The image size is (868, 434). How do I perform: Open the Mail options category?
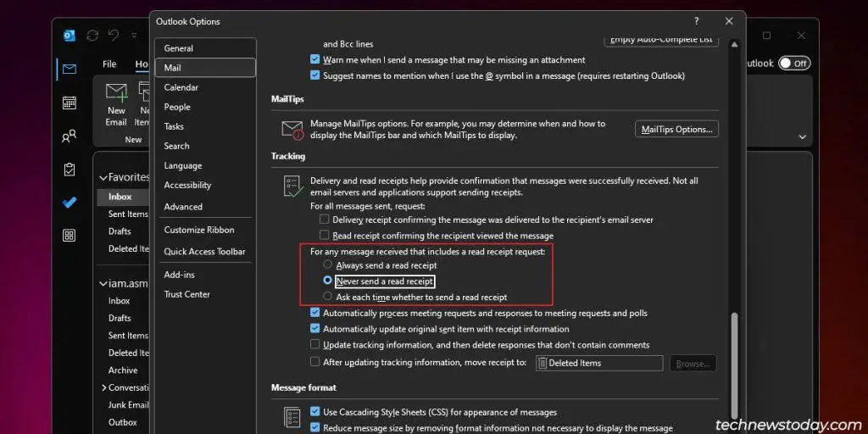[205, 68]
